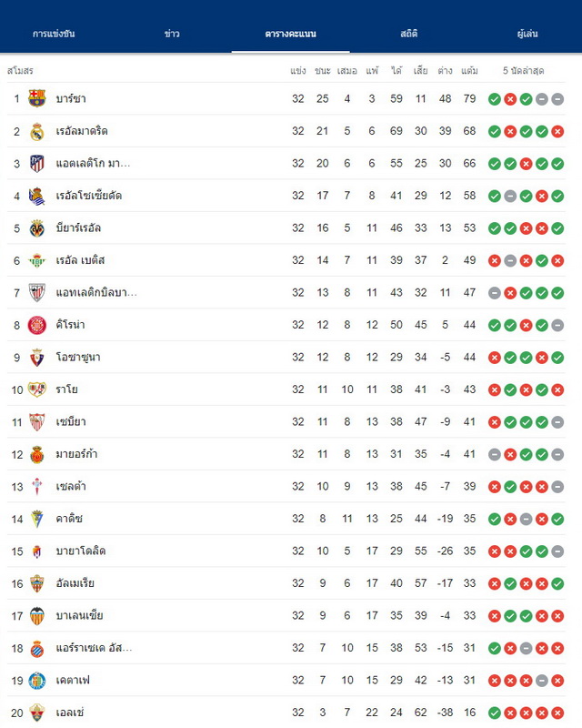Open the ข่าว news tab

pyautogui.click(x=172, y=34)
